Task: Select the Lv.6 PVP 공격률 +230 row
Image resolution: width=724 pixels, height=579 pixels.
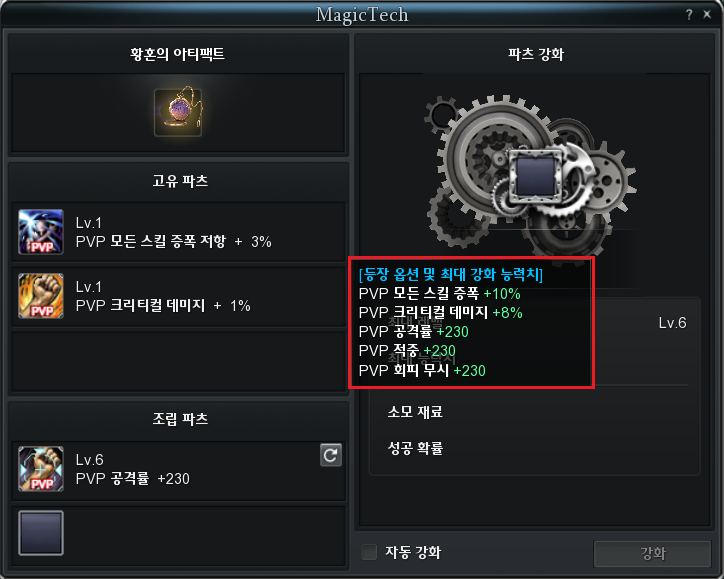Action: (179, 471)
